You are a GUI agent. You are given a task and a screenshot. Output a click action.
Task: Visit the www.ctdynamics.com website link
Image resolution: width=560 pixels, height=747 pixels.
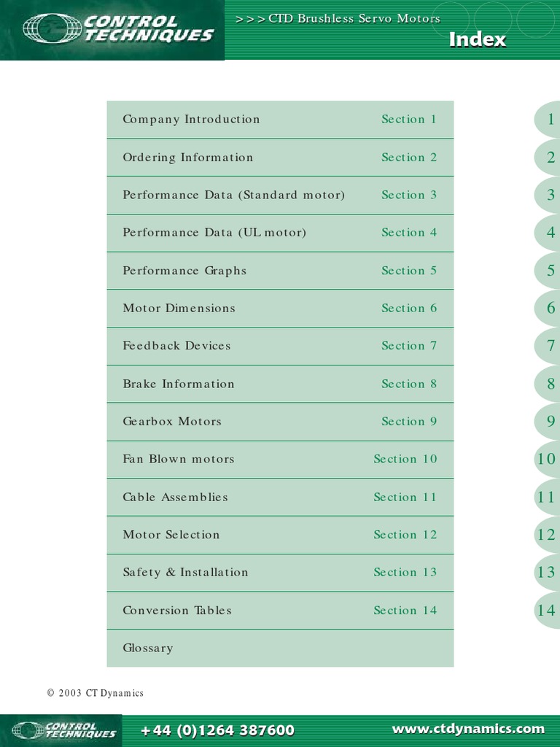[x=468, y=729]
